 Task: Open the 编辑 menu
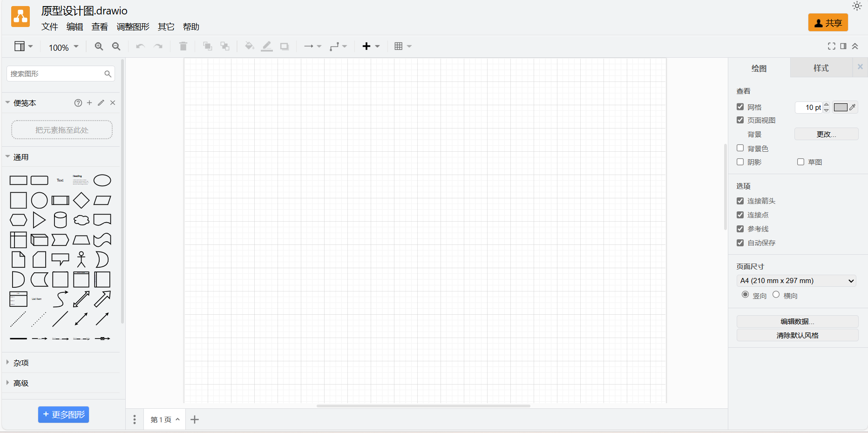tap(75, 27)
